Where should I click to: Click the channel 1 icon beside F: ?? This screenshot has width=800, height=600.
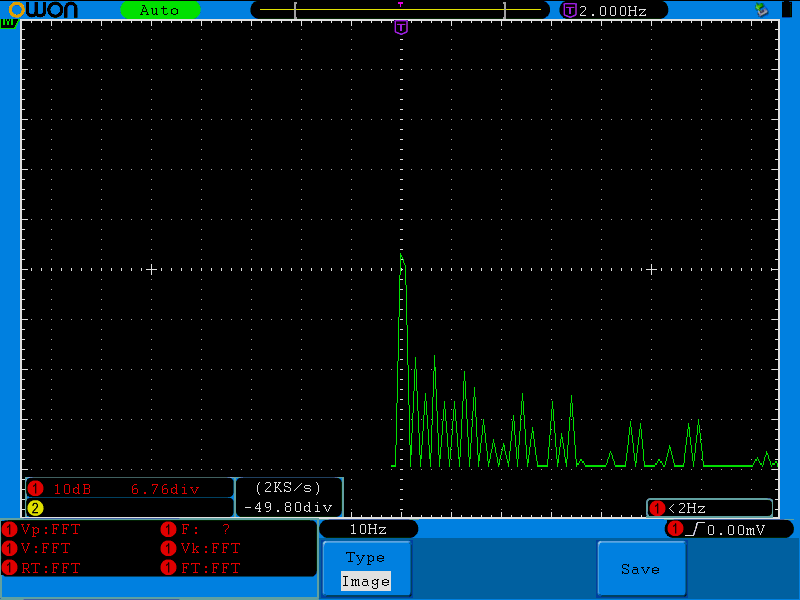click(170, 529)
